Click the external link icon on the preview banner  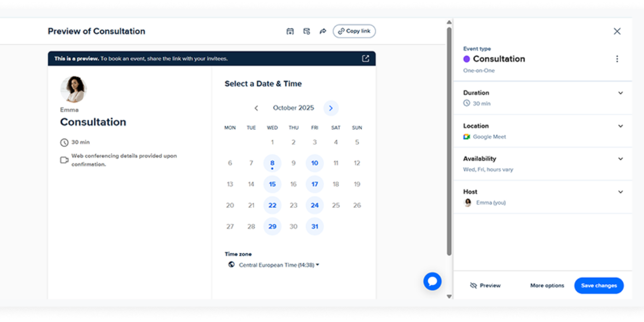click(x=365, y=58)
